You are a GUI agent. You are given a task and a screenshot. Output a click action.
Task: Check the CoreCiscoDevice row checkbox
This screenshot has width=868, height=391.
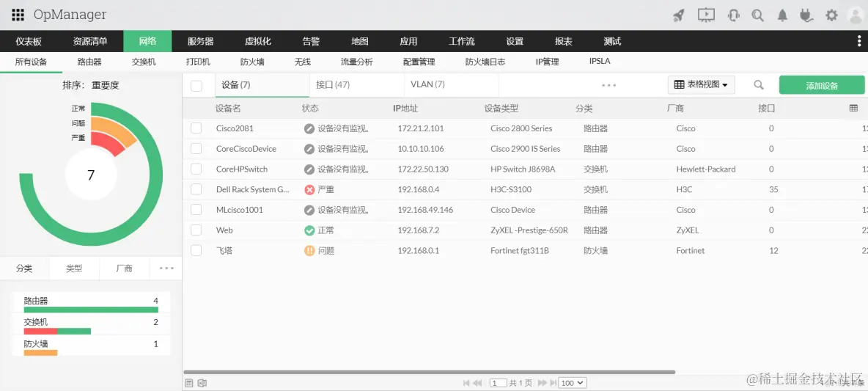(196, 149)
